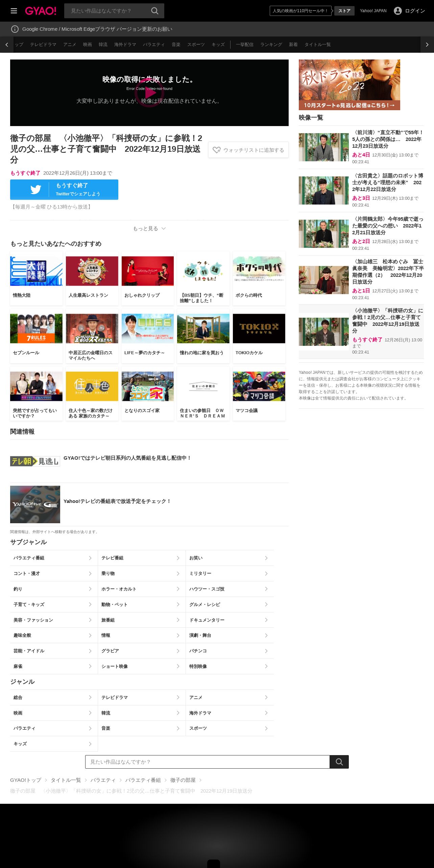Select テレビドラマ in top navigation

(x=43, y=45)
